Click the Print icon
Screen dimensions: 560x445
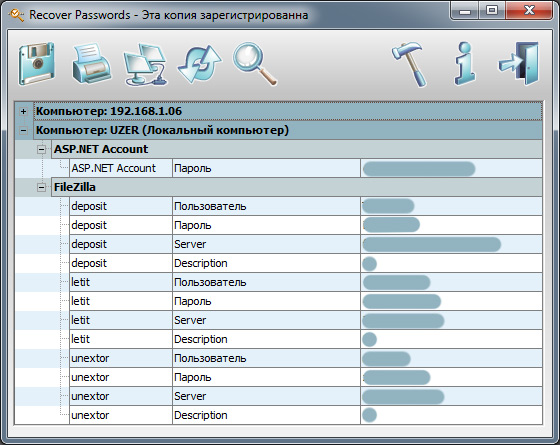pos(91,64)
